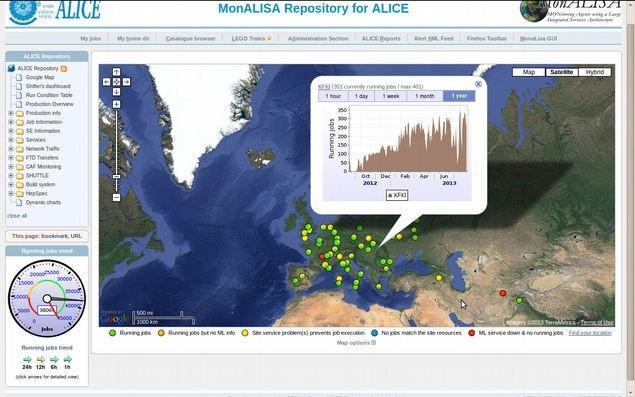The width and height of the screenshot is (635, 397).
Task: Pan the map right with the arrow
Action: [126, 82]
